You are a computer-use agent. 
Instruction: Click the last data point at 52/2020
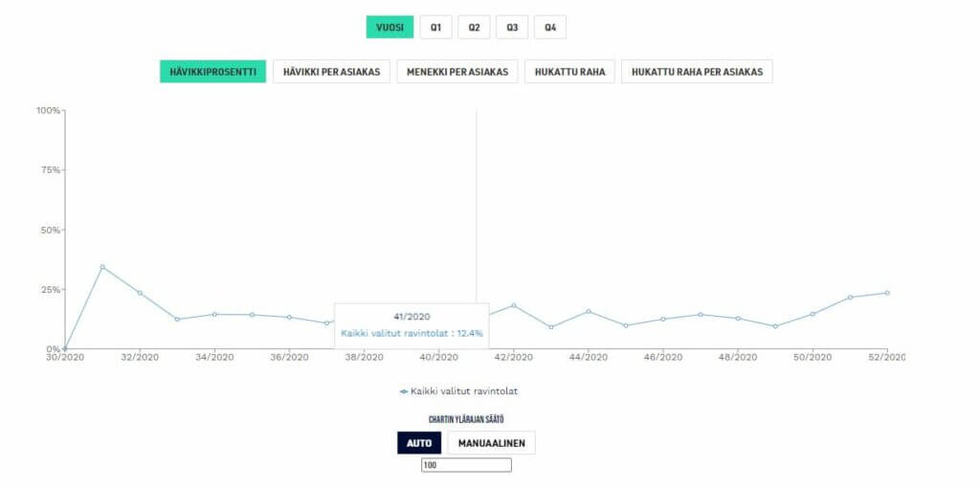pos(887,293)
